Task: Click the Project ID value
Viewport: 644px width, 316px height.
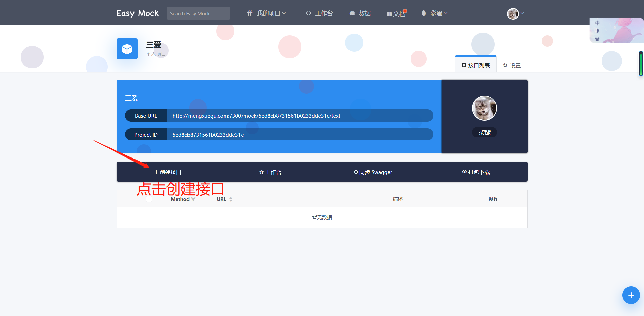Action: coord(208,135)
